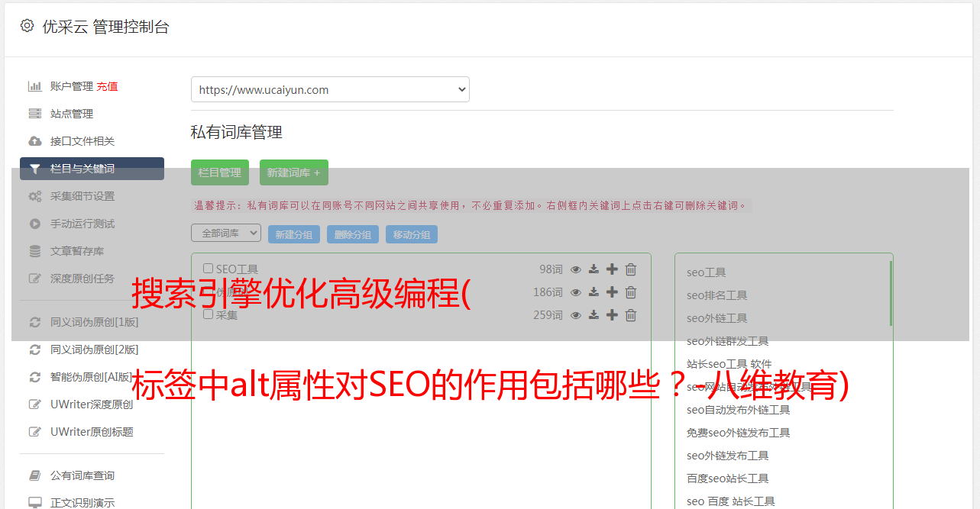The height and width of the screenshot is (509, 980).
Task: Open UWriter深度原创 from the sidebar
Action: coord(92,404)
